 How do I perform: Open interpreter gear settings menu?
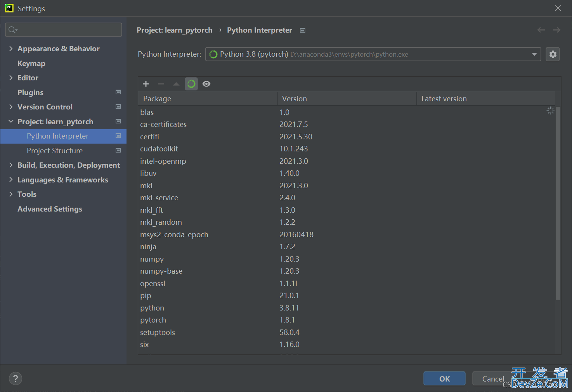(553, 54)
